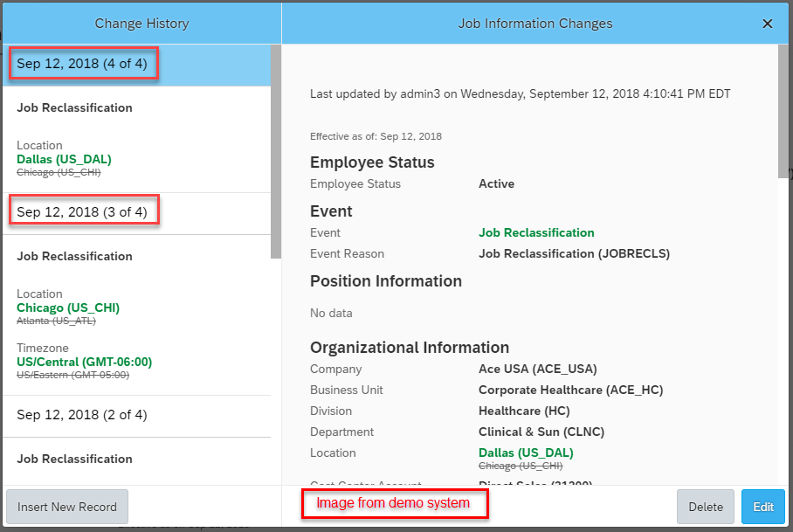Choose the Sep 12, 2018 (2 of 4) record
The width and height of the screenshot is (793, 532).
[x=136, y=415]
